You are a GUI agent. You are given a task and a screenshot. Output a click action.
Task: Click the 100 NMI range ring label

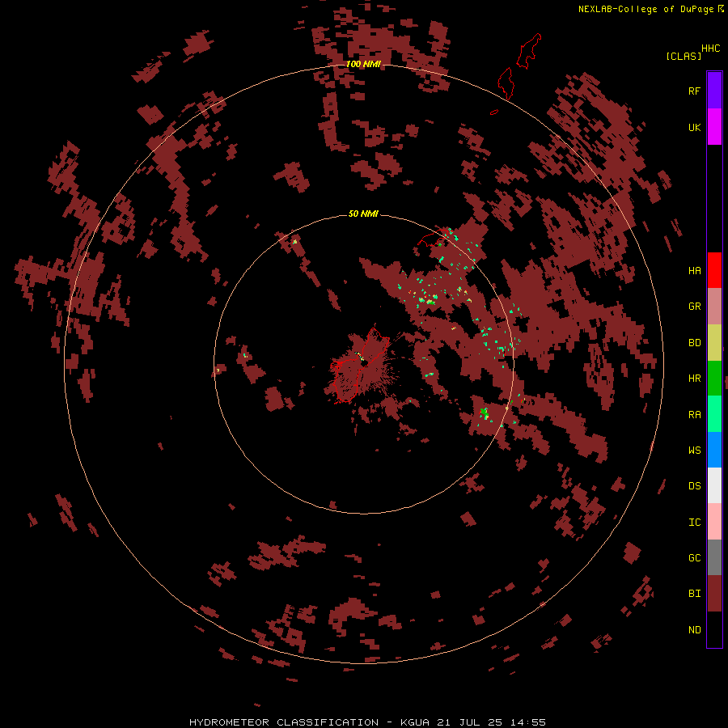(363, 64)
